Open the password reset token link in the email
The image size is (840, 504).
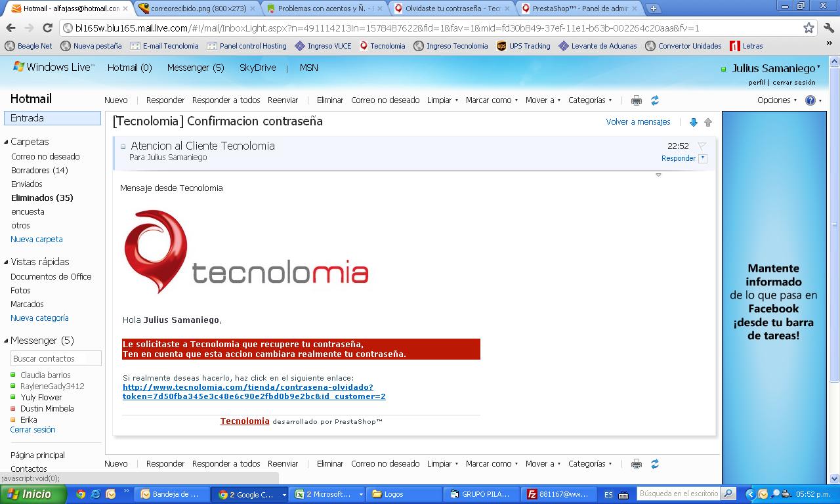coord(254,392)
